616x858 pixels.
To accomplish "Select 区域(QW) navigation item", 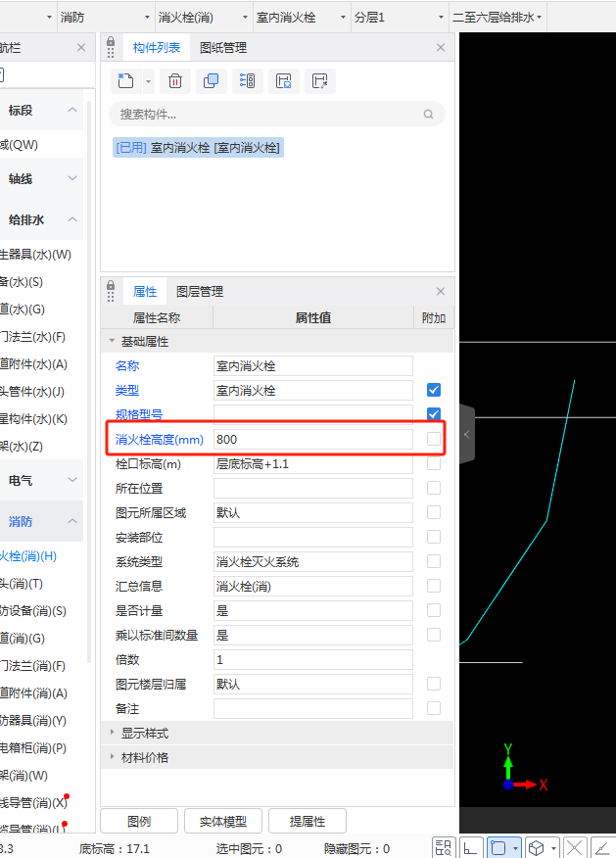I will tap(20, 144).
